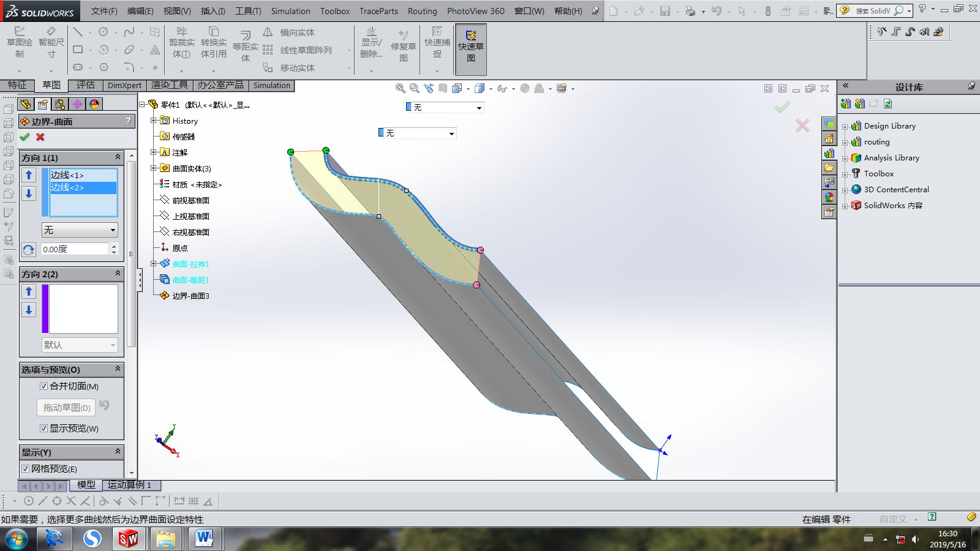980x551 pixels.
Task: Click the green checkmark to accept boundary surface
Action: (24, 137)
